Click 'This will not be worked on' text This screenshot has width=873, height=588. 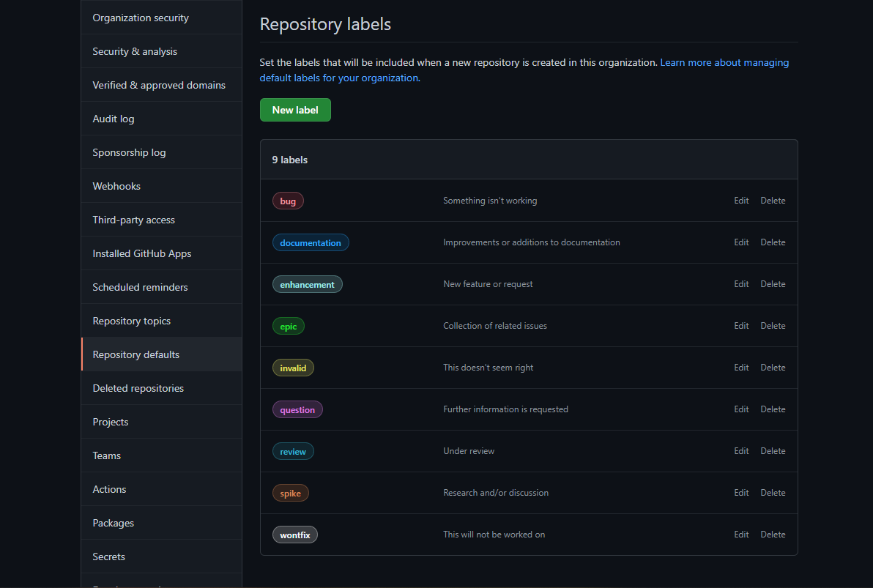pos(494,535)
